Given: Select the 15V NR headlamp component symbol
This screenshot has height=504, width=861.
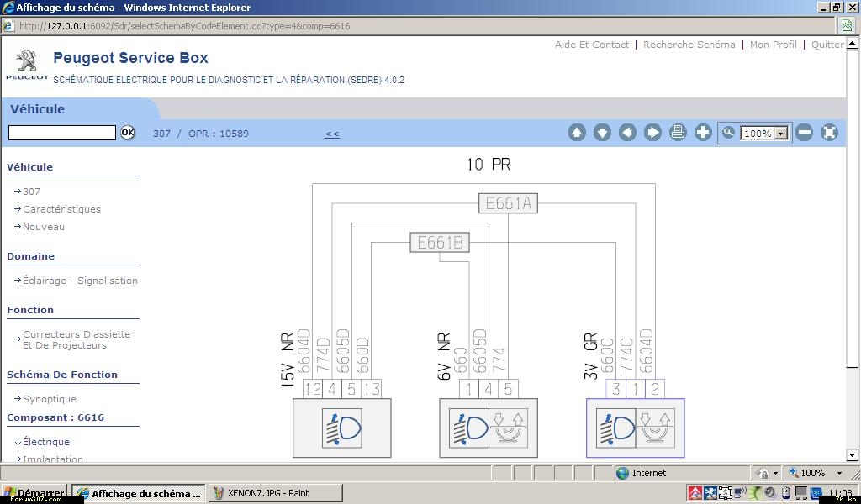Looking at the screenshot, I should coord(341,428).
